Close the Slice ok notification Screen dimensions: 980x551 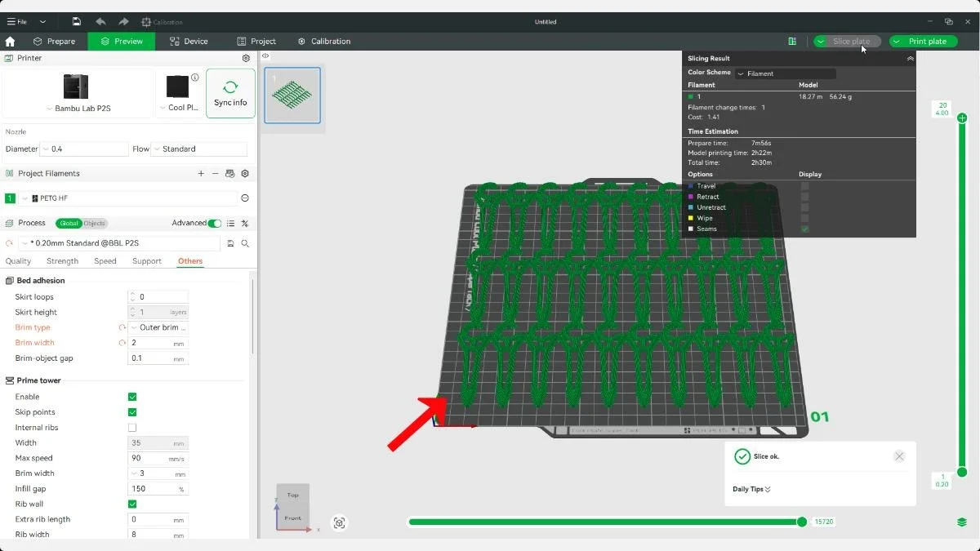coord(899,456)
